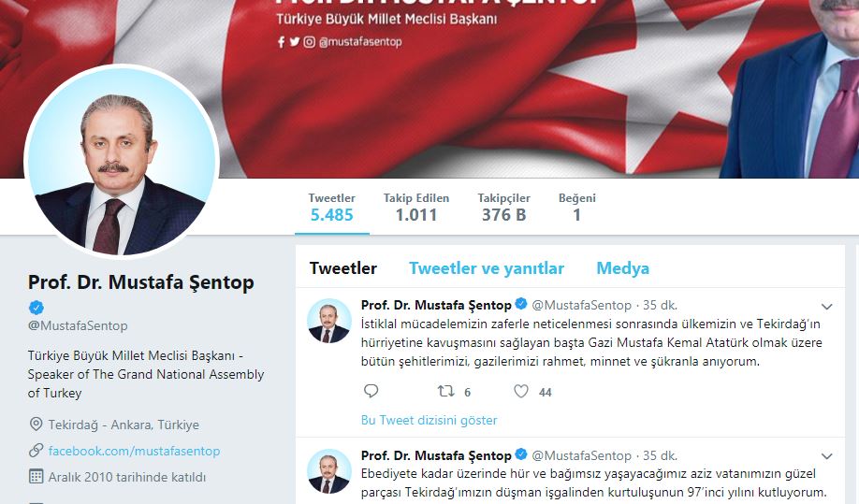View the Takipçiler 376 B count
Image resolution: width=859 pixels, height=504 pixels.
[x=503, y=208]
